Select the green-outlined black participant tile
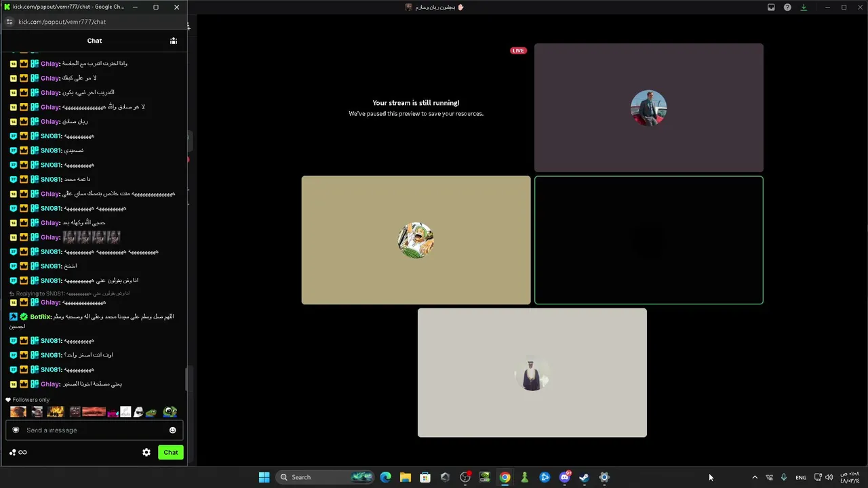868x488 pixels. tap(648, 240)
